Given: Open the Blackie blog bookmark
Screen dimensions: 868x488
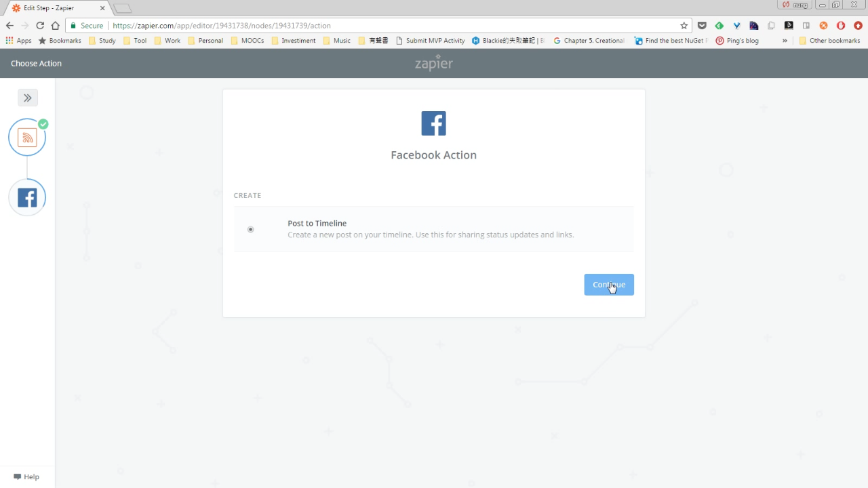Looking at the screenshot, I should pyautogui.click(x=508, y=41).
